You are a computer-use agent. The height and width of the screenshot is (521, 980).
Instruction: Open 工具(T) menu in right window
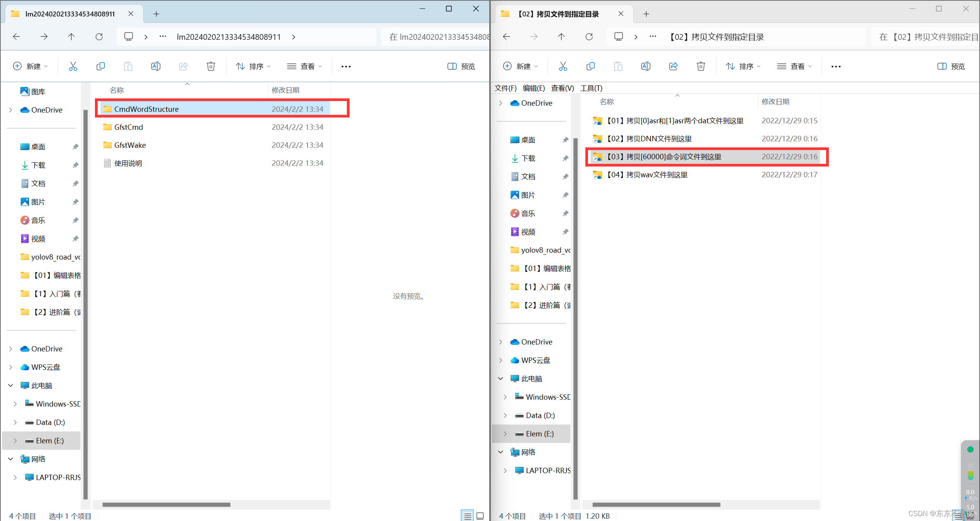pos(591,88)
